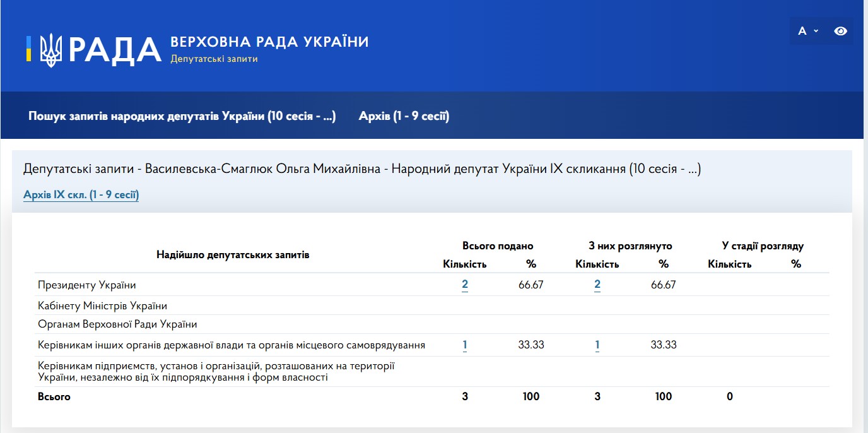Select 'Керівникам інших органів державної влади' row label
Viewport: 868px width, 433px height.
[x=232, y=345]
